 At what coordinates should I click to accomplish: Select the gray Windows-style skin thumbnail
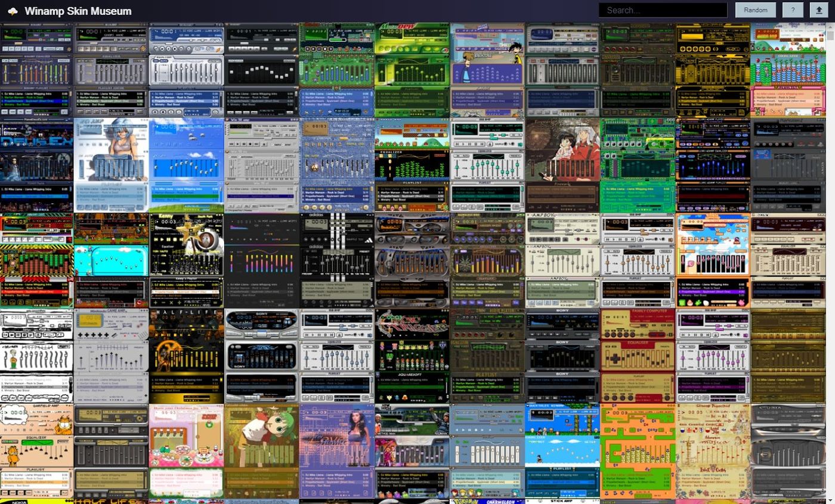pos(262,165)
